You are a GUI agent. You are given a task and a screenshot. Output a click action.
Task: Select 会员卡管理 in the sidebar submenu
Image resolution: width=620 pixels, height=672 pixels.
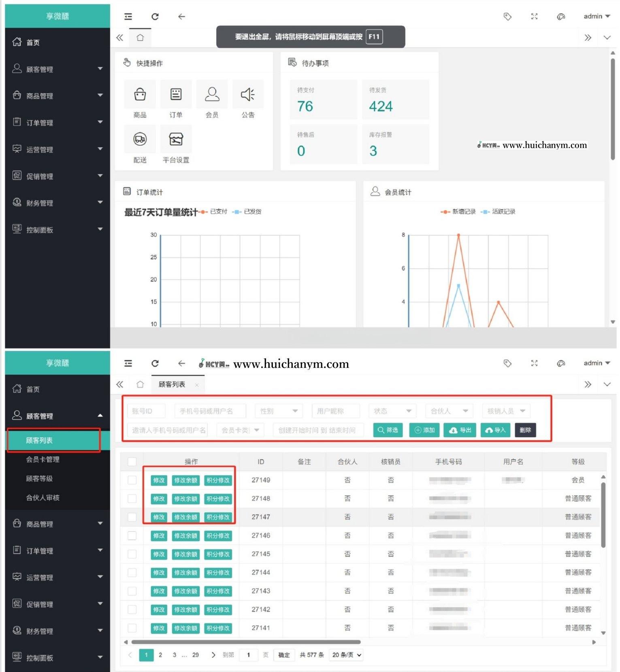tap(43, 459)
